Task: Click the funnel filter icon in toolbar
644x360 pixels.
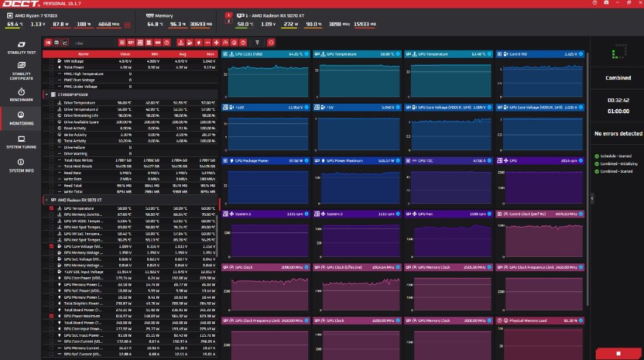Action: point(257,43)
